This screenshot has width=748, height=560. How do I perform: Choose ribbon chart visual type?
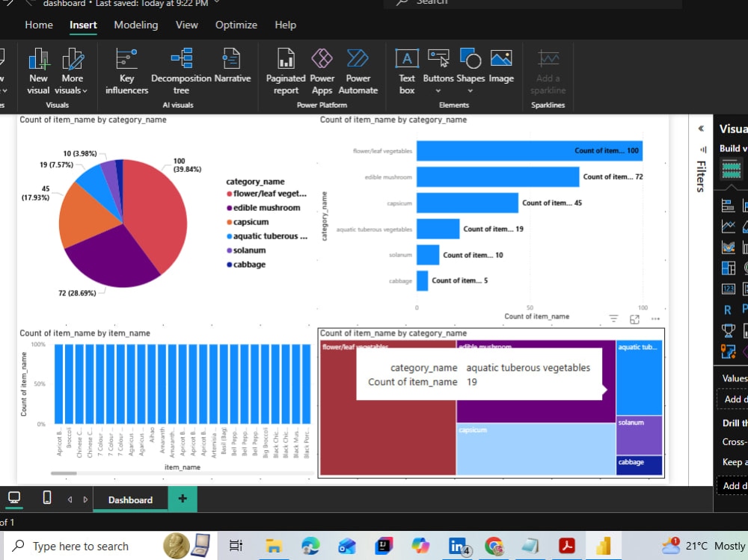728,247
